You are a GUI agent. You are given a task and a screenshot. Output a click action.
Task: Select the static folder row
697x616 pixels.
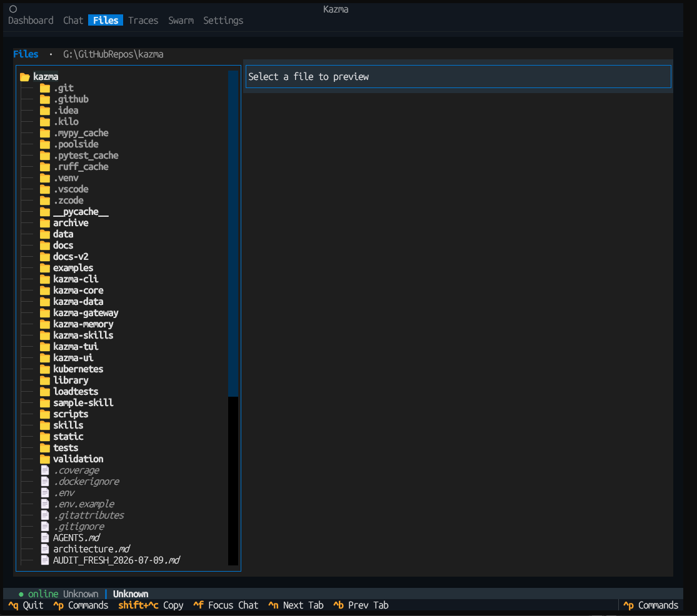point(61,437)
